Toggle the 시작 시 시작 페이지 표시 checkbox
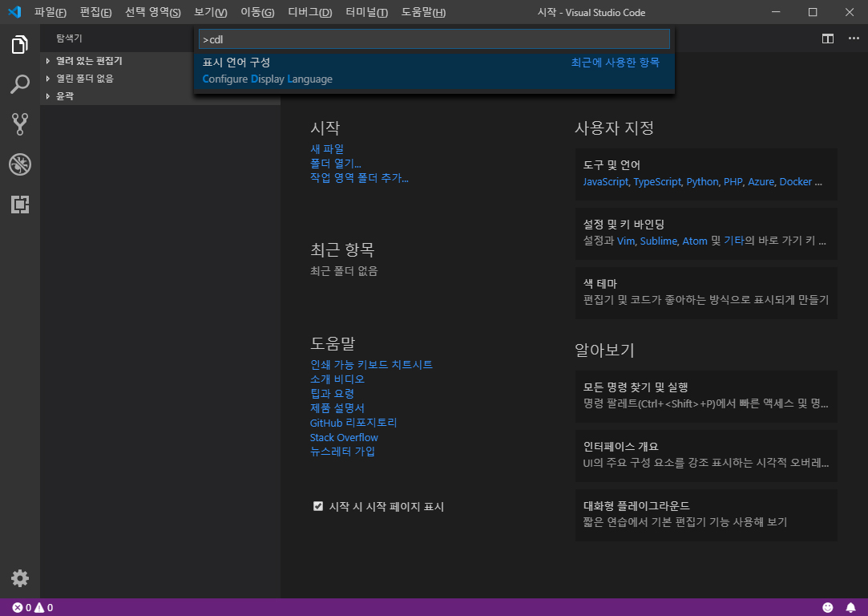 tap(317, 506)
